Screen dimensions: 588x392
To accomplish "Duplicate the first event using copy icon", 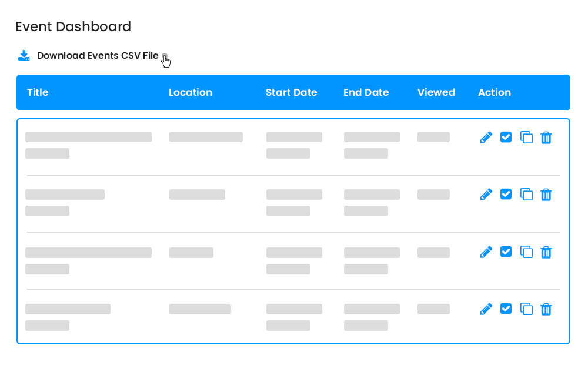I will [526, 137].
